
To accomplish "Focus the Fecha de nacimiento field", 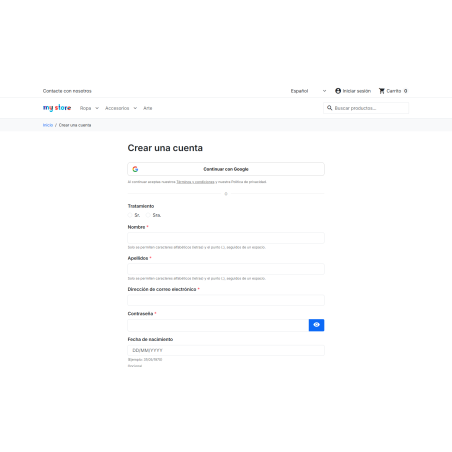I will 226,350.
